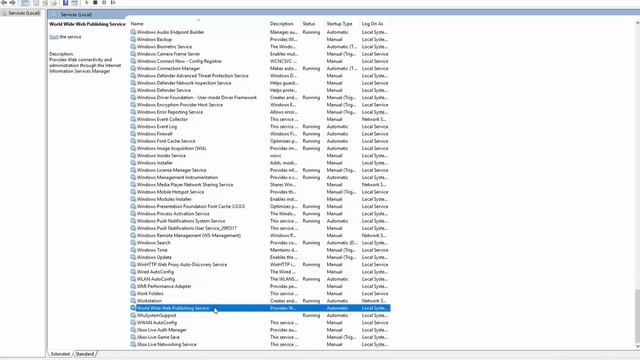Click the Export List toolbar icon
Screen dimensions: 640x360
[x=54, y=2]
